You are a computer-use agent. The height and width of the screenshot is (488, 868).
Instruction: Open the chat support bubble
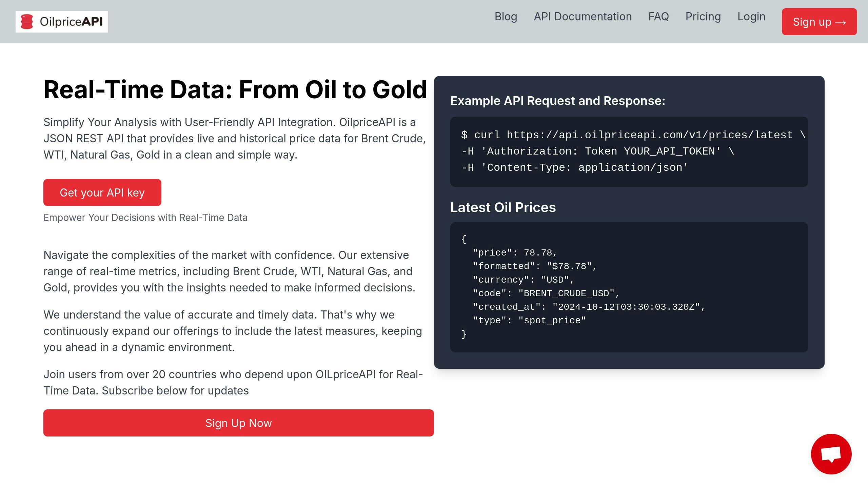(831, 454)
